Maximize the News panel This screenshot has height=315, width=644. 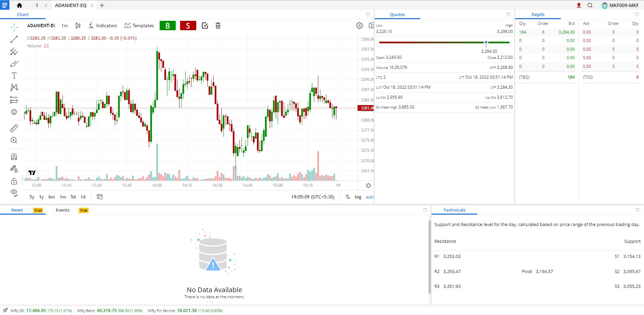tap(425, 210)
